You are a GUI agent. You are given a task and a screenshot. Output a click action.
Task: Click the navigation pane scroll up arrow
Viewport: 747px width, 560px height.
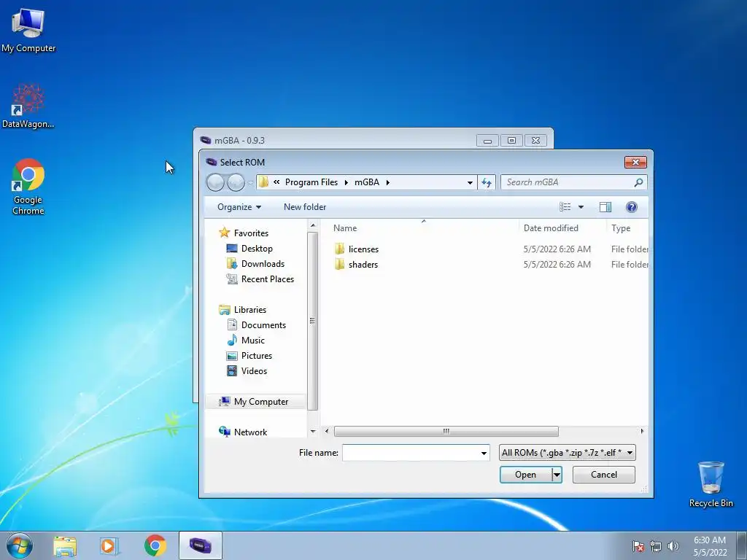point(313,225)
